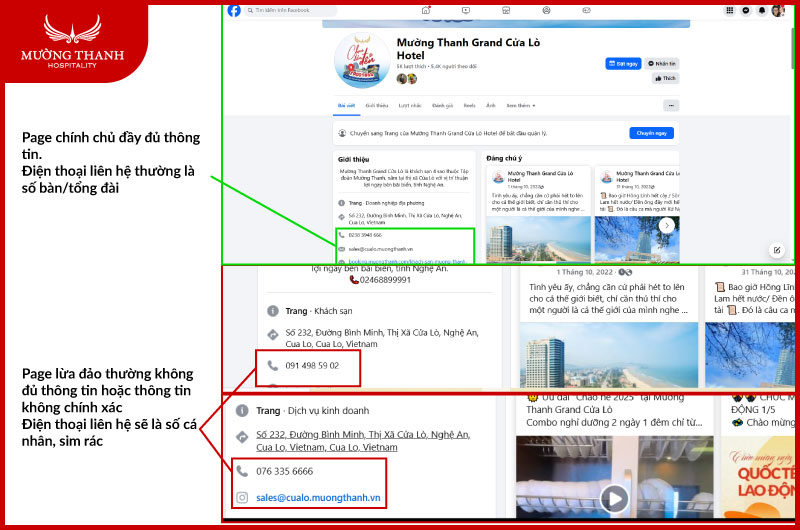
Task: Switch to the 'Lượt nhắc' tab
Action: tap(410, 106)
